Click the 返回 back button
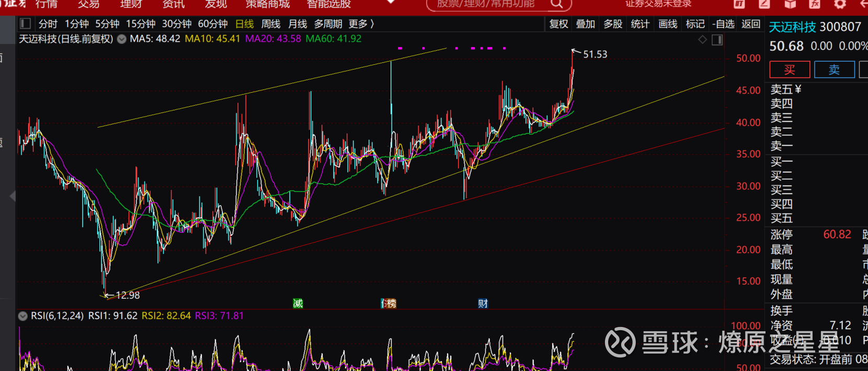The height and width of the screenshot is (371, 868). click(751, 24)
